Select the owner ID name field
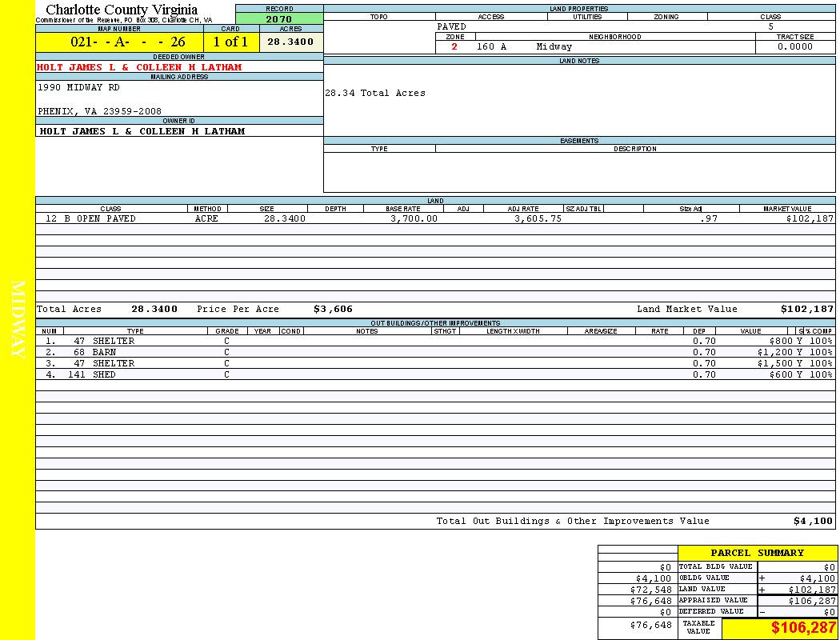 click(x=142, y=130)
